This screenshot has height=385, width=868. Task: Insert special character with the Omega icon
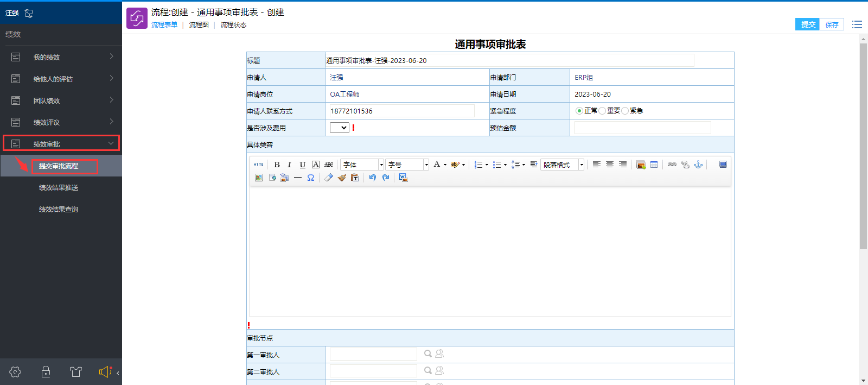coord(311,178)
